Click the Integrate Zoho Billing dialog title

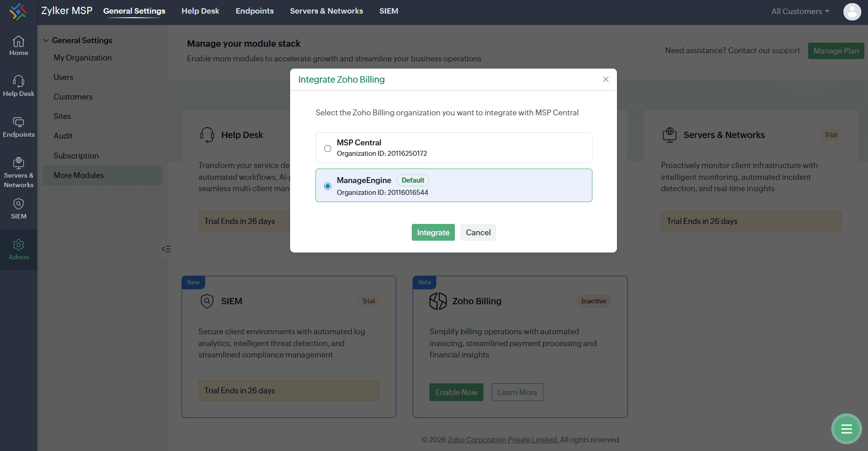[x=341, y=79]
